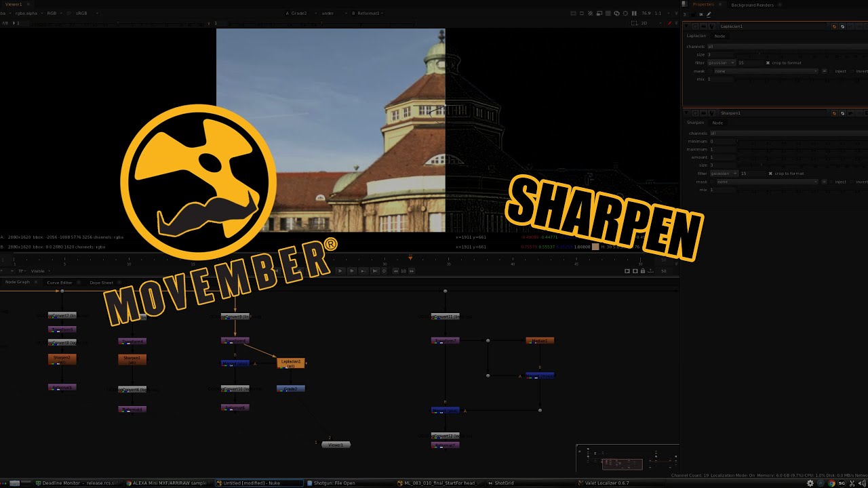Open the Node tab of Sharpen1
This screenshot has width=868, height=488.
point(717,123)
